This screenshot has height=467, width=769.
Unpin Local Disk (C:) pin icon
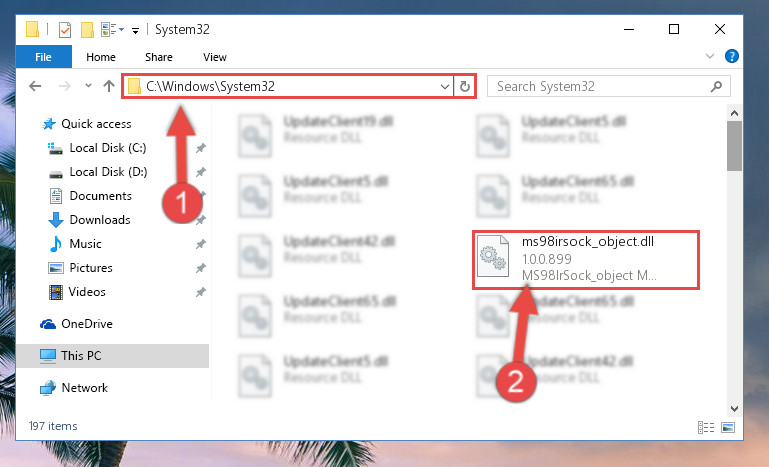[201, 148]
